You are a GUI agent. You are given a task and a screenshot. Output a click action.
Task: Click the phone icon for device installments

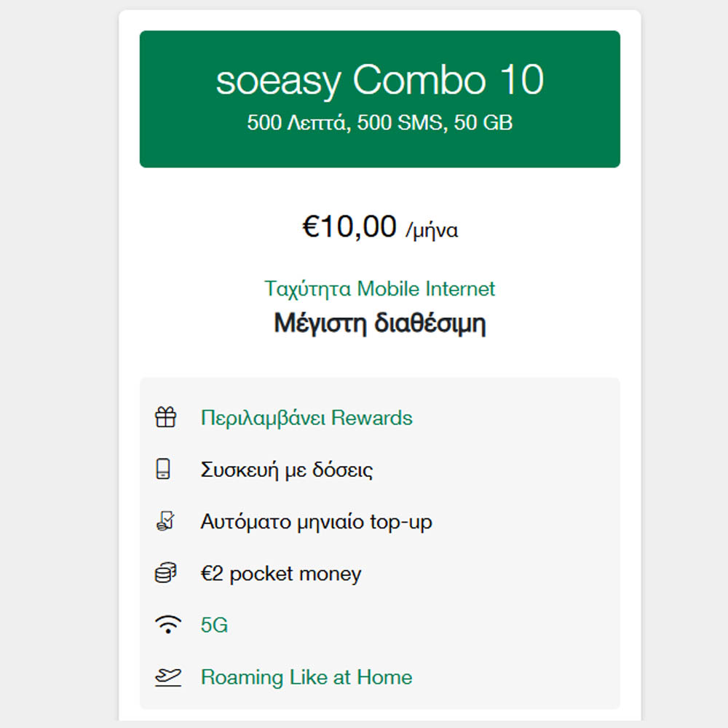165,470
